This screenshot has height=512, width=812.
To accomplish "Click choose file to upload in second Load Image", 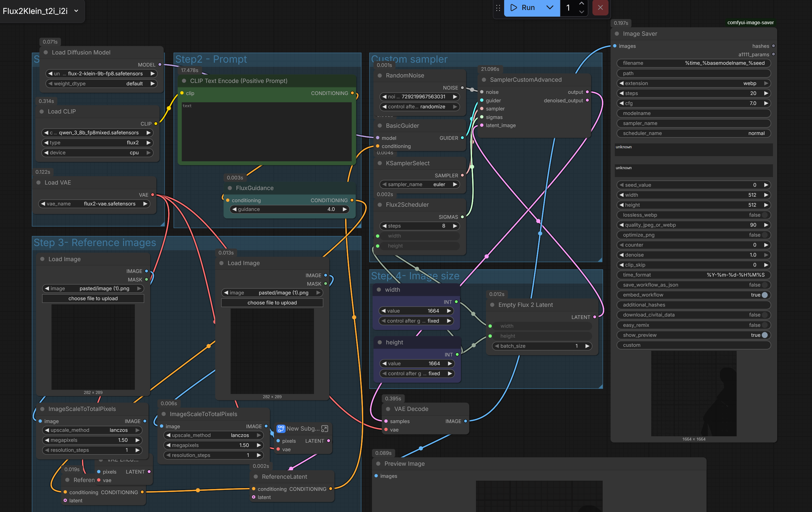I will [x=272, y=303].
